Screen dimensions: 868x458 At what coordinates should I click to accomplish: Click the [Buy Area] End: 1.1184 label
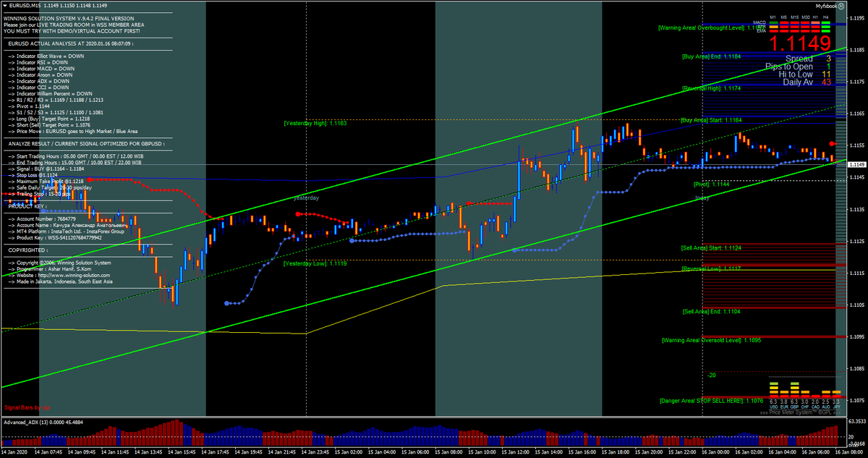[711, 56]
